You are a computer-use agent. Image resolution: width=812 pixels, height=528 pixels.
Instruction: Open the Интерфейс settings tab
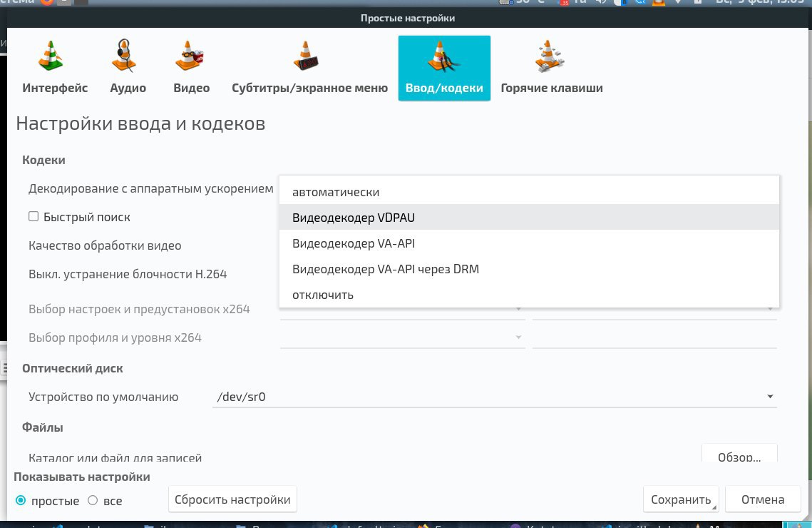(55, 68)
